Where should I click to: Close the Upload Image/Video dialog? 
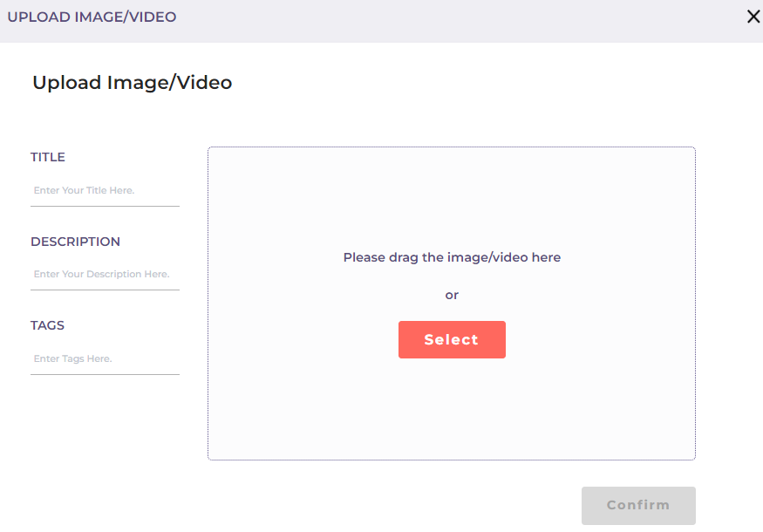tap(753, 17)
